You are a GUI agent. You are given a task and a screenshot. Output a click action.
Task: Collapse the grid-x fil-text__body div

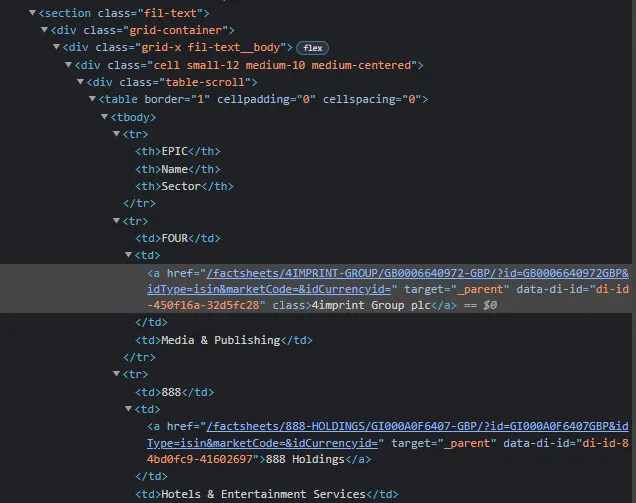[56, 47]
